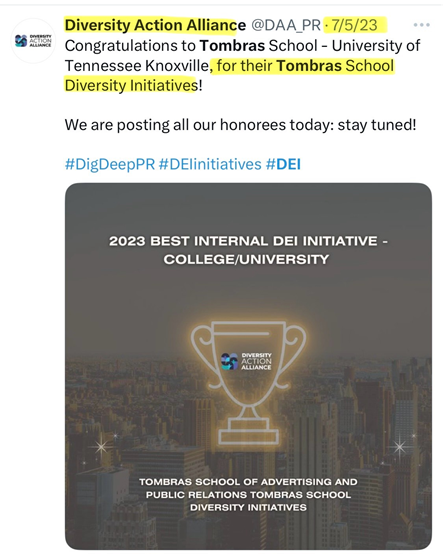The width and height of the screenshot is (443, 554).
Task: Click the right sparkle star in image
Action: pyautogui.click(x=400, y=447)
